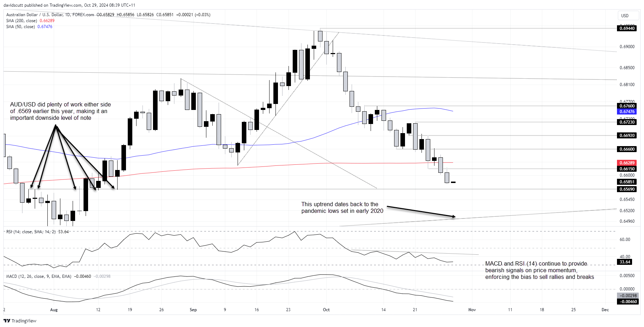This screenshot has height=327, width=644.
Task: Click the 0.69000 price axis tick
Action: tap(627, 47)
